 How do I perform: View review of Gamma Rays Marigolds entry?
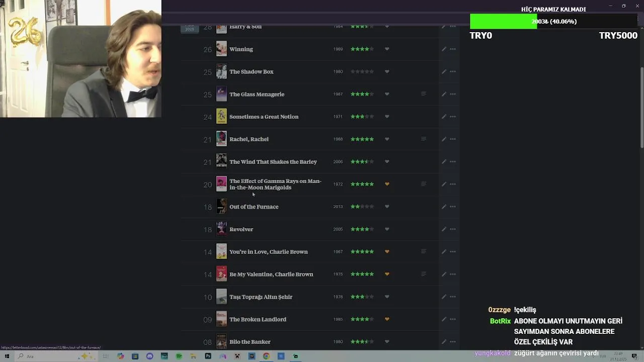coord(423,184)
